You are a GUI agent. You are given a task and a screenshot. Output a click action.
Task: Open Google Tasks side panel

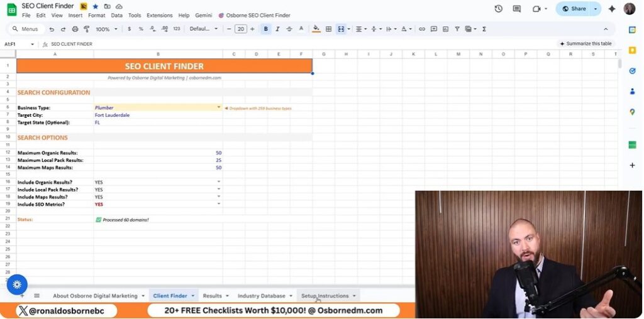point(632,71)
